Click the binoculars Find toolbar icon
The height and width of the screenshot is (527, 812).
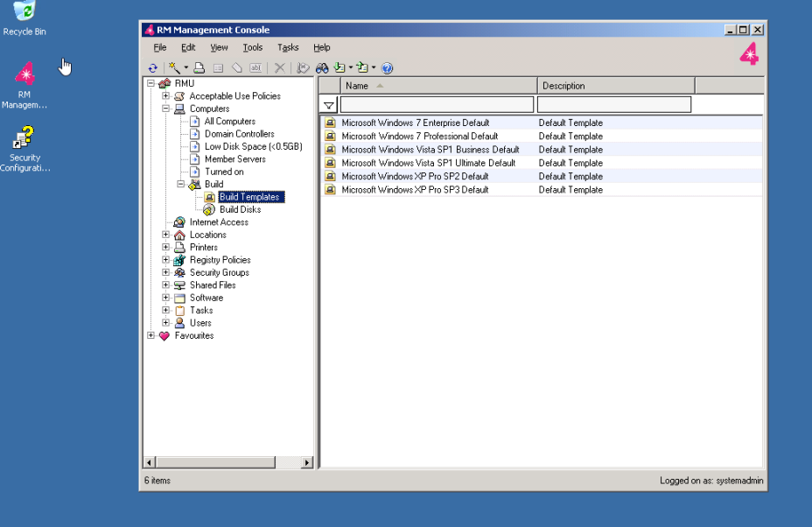coord(322,68)
